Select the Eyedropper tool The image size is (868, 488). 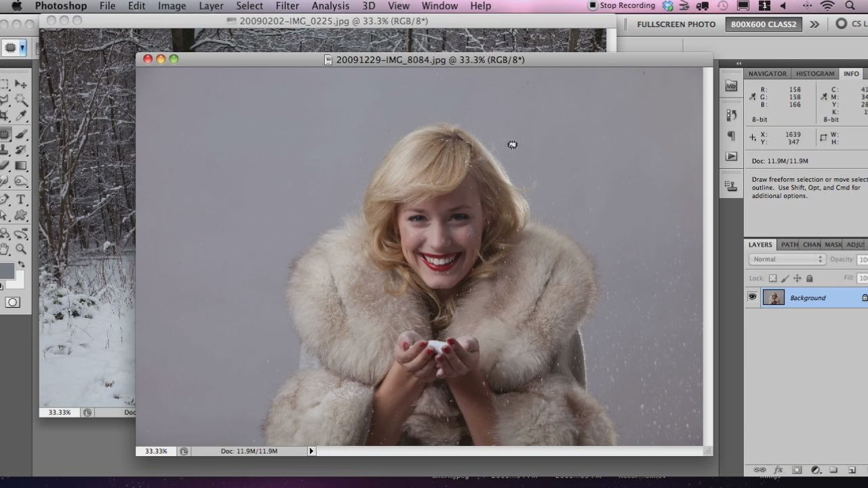pos(22,117)
